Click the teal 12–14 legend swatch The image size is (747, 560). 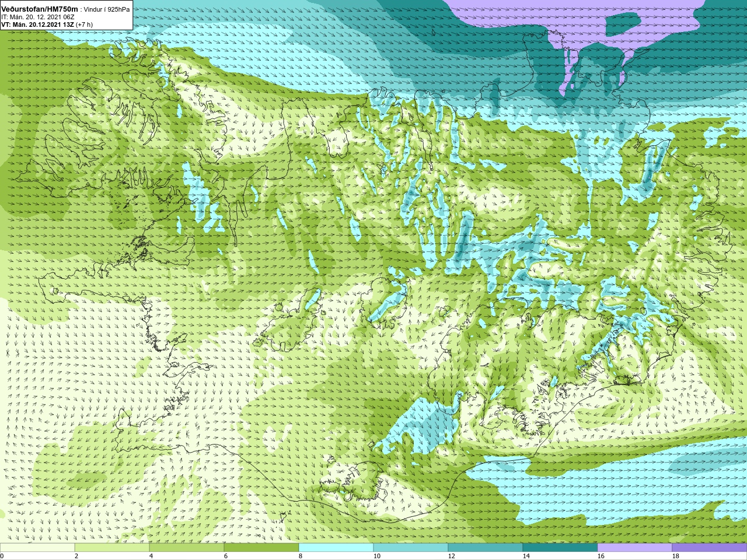click(x=486, y=548)
